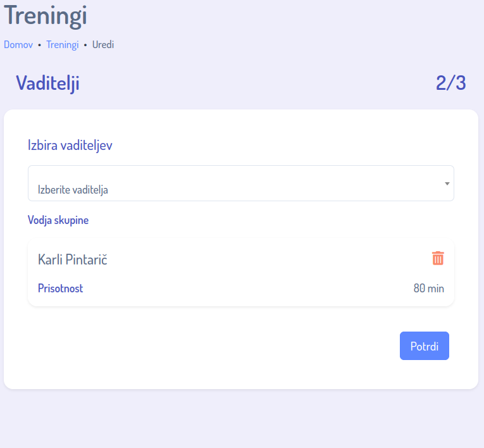Viewport: 484px width, 448px height.
Task: Click the 2/3 step indicator
Action: click(x=450, y=83)
